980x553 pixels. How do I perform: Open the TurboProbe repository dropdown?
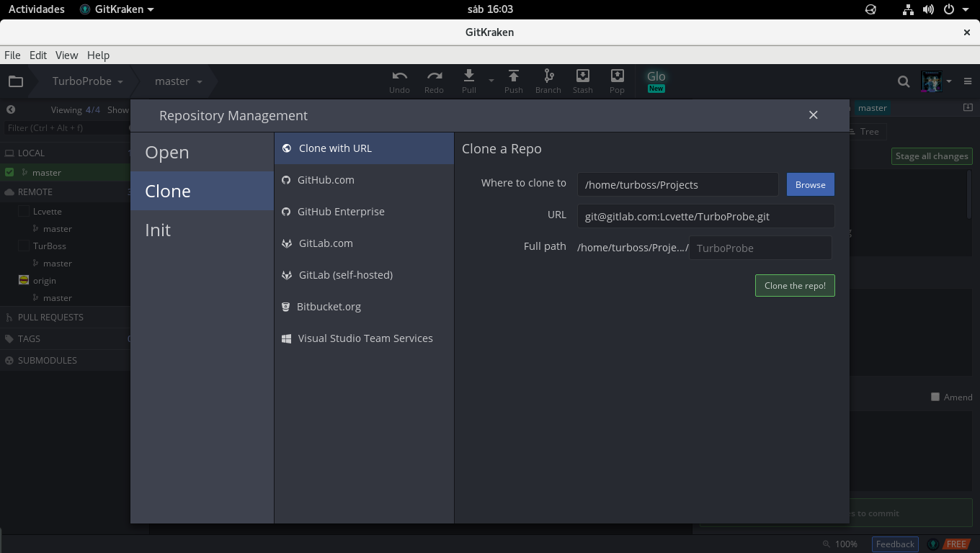(87, 81)
